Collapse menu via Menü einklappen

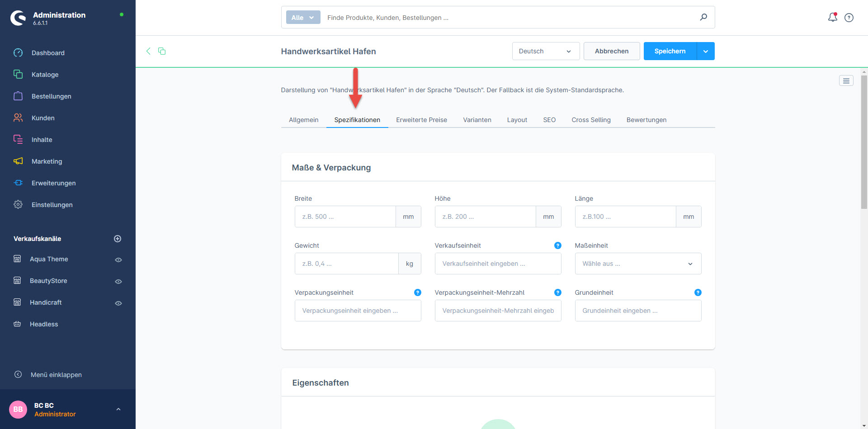tap(56, 375)
